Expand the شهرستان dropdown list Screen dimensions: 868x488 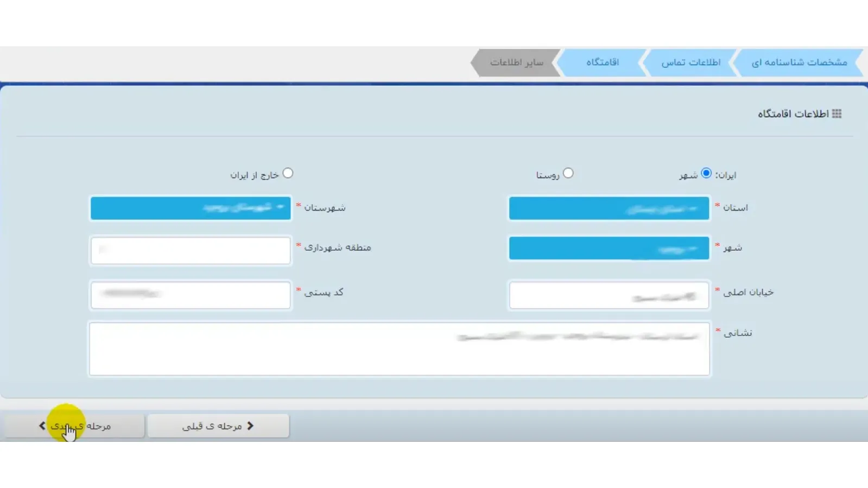[191, 208]
